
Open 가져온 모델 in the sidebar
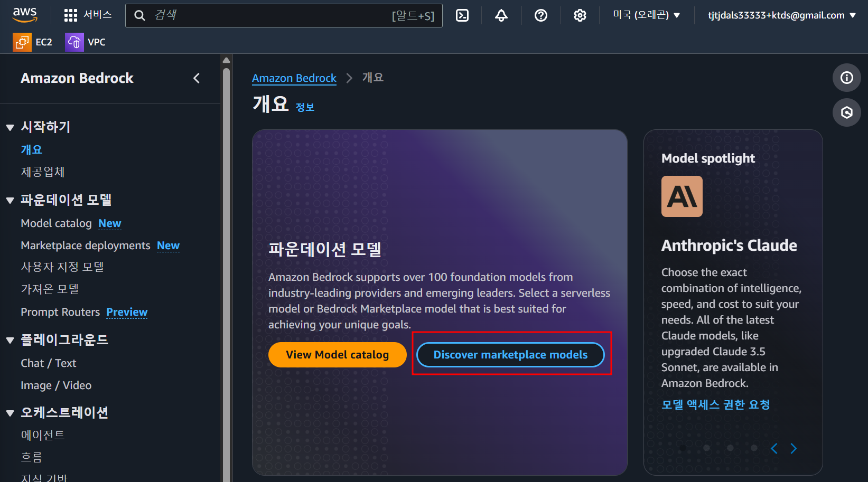(50, 289)
